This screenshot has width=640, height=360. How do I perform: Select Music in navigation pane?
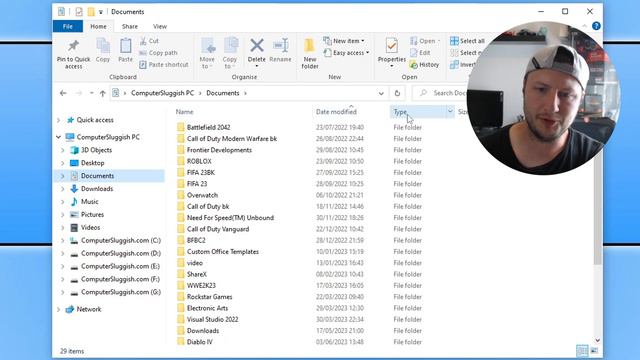tap(89, 202)
